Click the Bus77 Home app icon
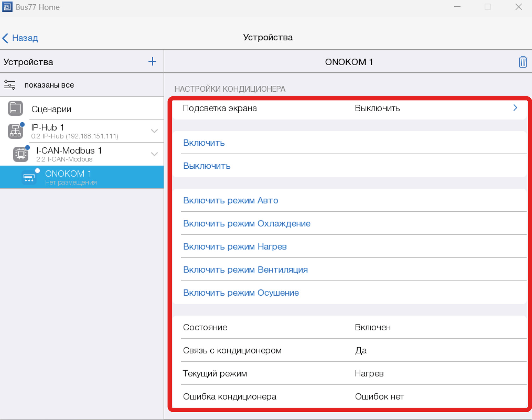This screenshot has height=420, width=532. 7,7
